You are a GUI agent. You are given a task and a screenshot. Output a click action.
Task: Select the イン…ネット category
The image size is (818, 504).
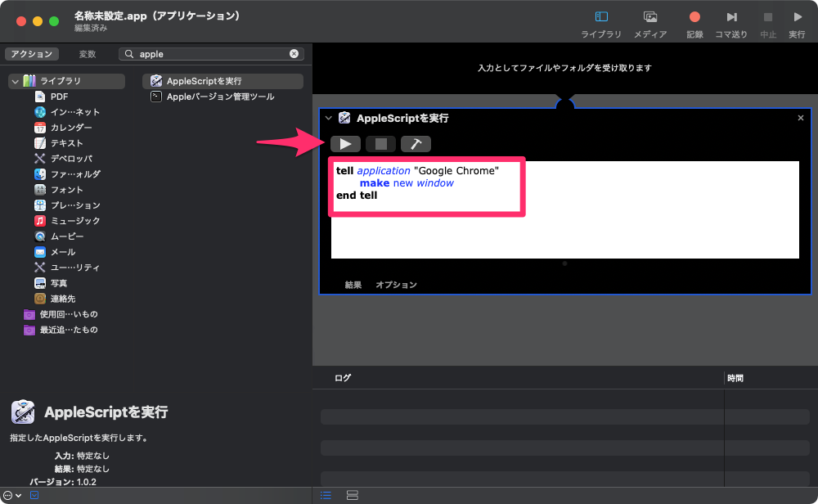coord(67,112)
